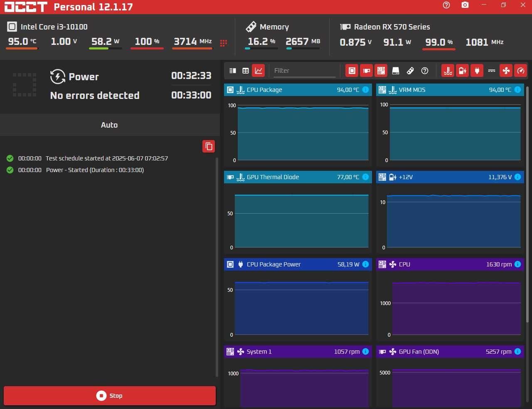Screen dimensions: 532x409
Task: Switch monitoring to the table view icon
Action: [x=246, y=71]
